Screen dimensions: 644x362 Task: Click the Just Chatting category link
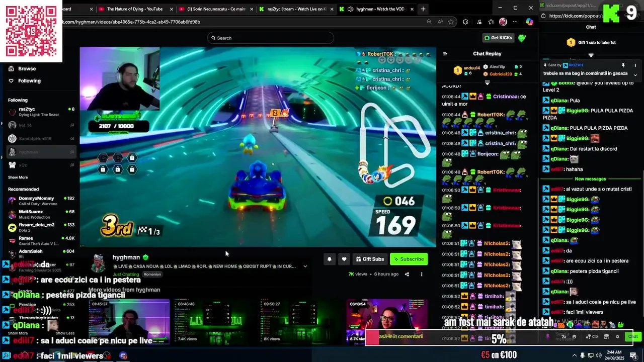126,275
